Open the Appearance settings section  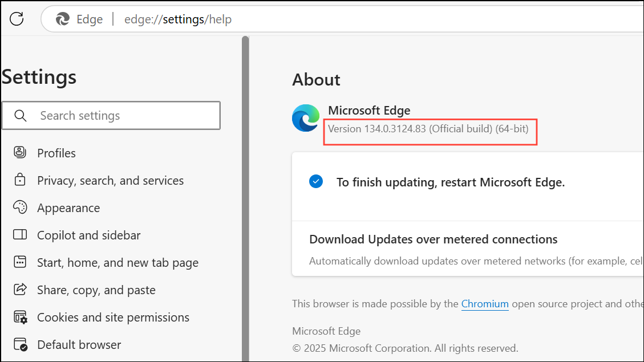tap(67, 207)
